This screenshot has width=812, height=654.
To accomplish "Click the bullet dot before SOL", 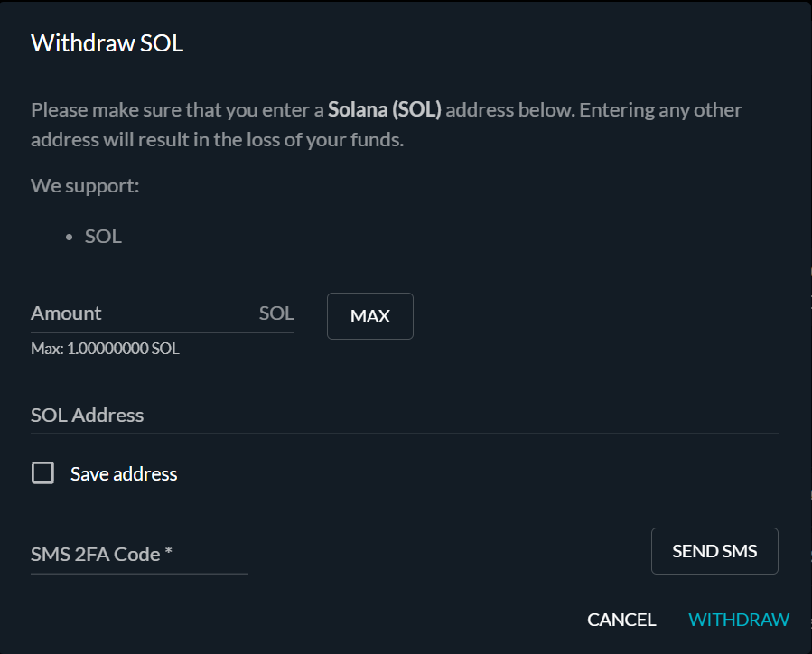I will click(x=70, y=238).
